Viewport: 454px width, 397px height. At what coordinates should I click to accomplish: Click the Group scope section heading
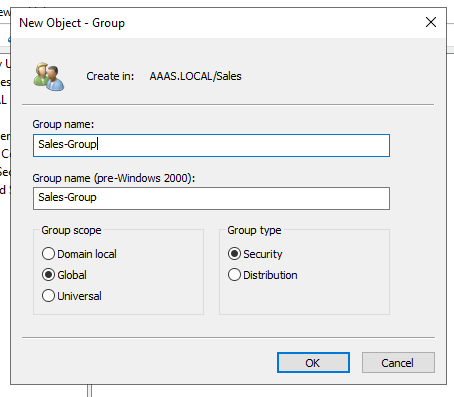71,230
